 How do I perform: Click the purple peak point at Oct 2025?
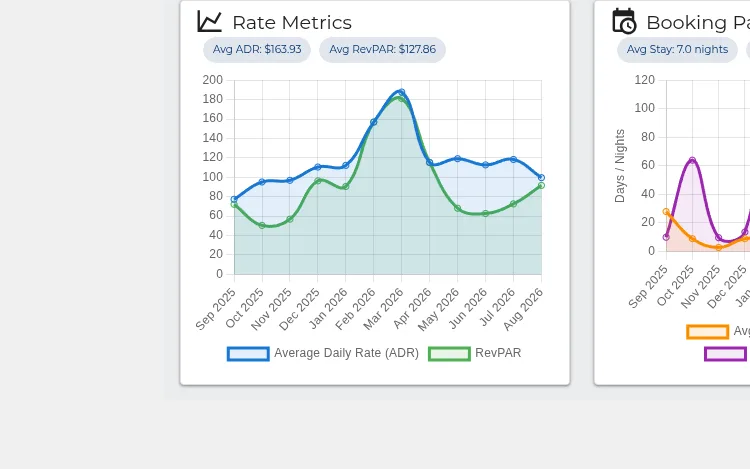[x=692, y=160]
